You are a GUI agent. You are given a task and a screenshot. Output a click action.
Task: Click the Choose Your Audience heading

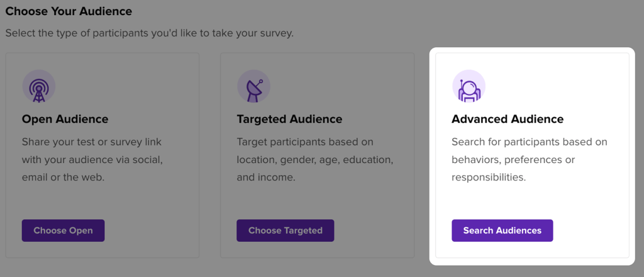point(69,11)
